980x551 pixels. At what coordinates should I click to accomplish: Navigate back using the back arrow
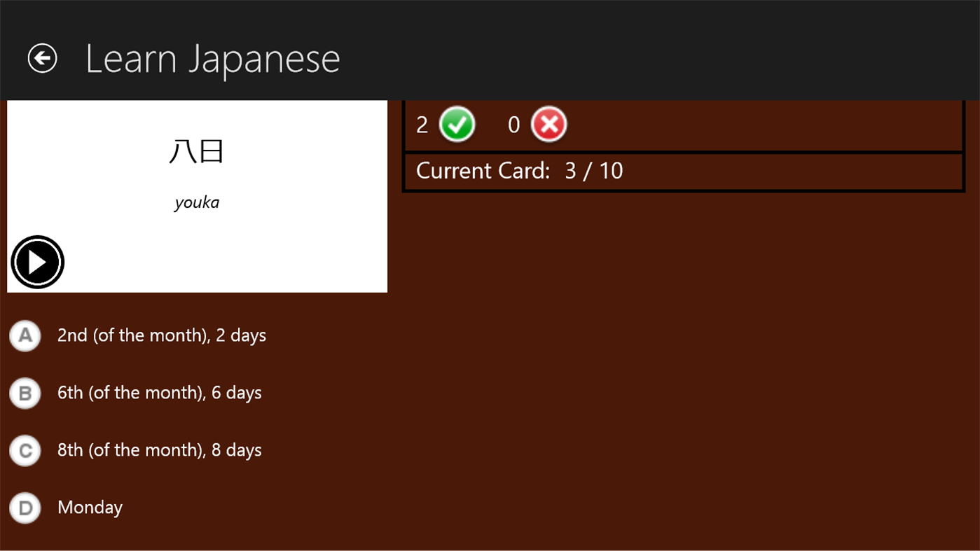42,57
